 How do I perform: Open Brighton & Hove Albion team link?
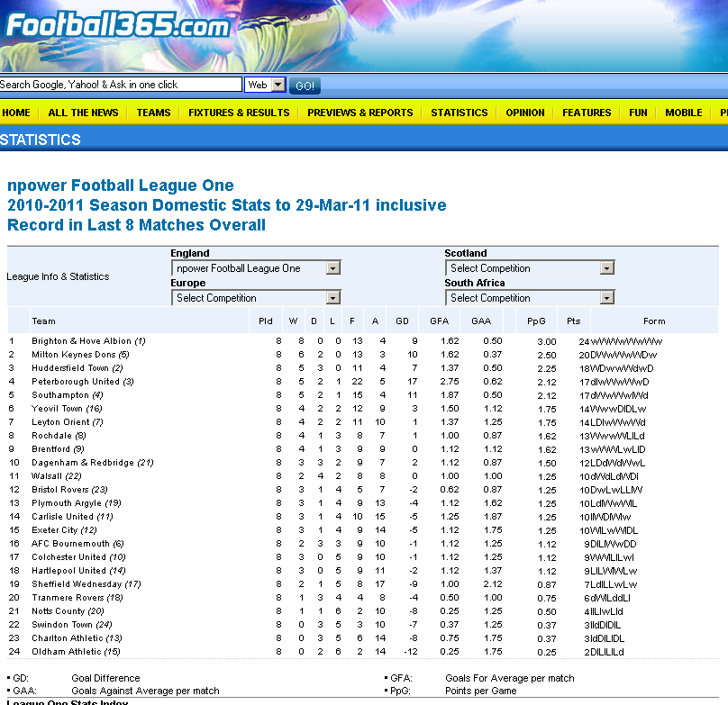pos(81,341)
